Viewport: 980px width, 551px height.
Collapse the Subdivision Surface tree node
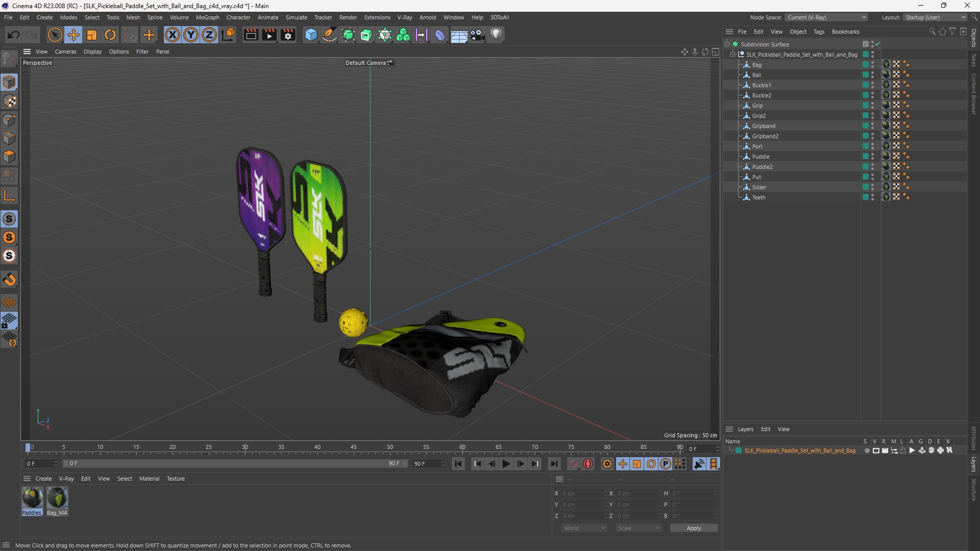(727, 44)
